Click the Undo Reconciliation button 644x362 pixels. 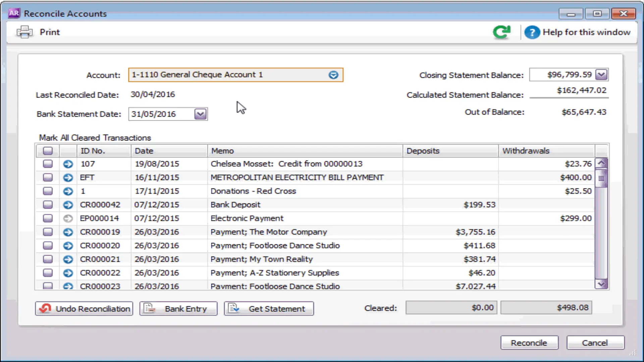(x=84, y=308)
